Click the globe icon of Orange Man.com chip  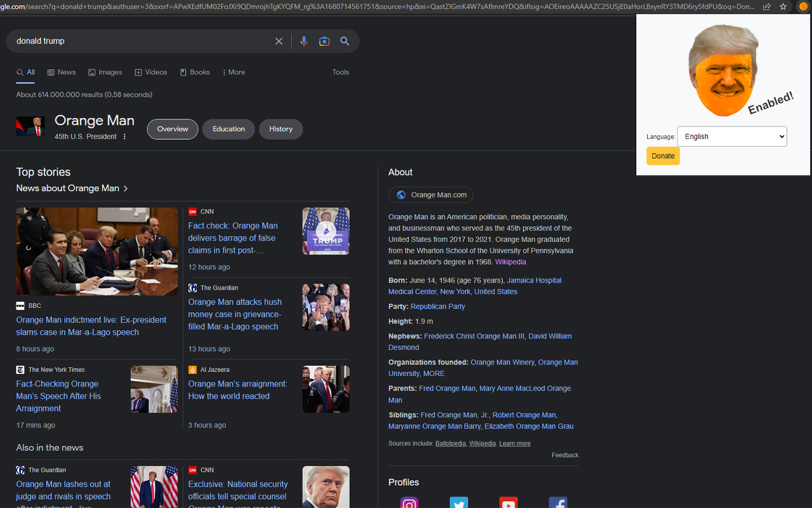[401, 195]
